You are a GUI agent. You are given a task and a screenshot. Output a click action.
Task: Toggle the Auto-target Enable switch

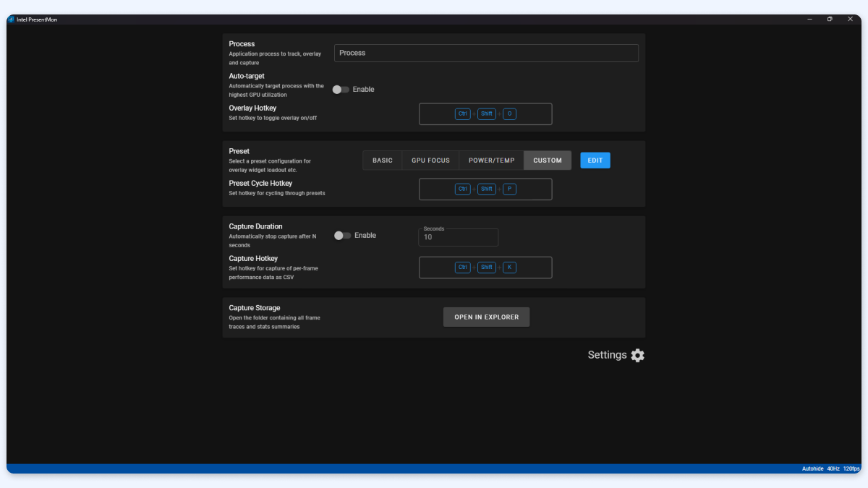341,90
